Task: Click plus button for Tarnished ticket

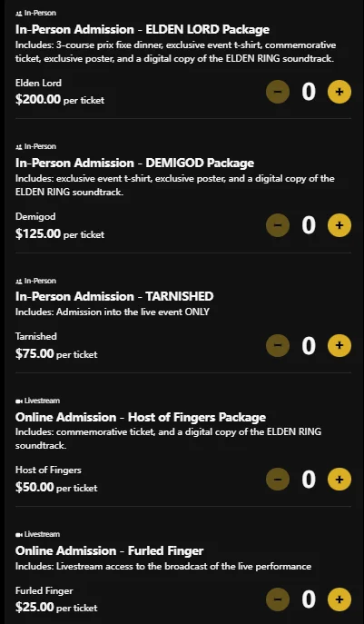Action: pos(339,345)
